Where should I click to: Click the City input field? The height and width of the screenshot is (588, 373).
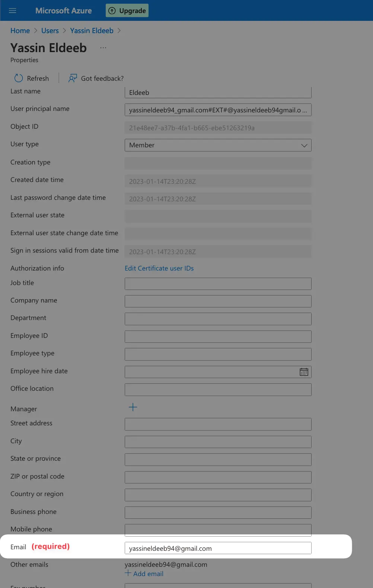[x=218, y=442]
